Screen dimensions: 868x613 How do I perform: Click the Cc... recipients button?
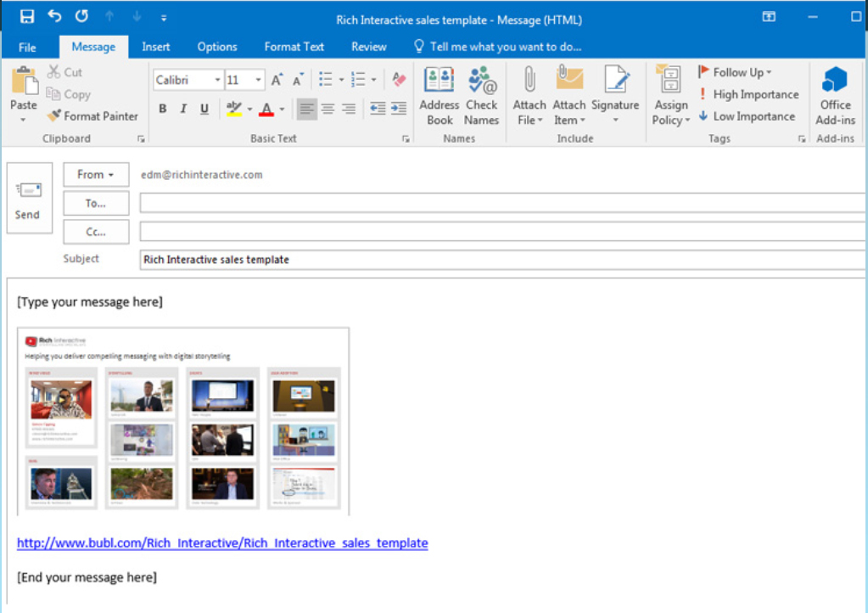click(96, 232)
